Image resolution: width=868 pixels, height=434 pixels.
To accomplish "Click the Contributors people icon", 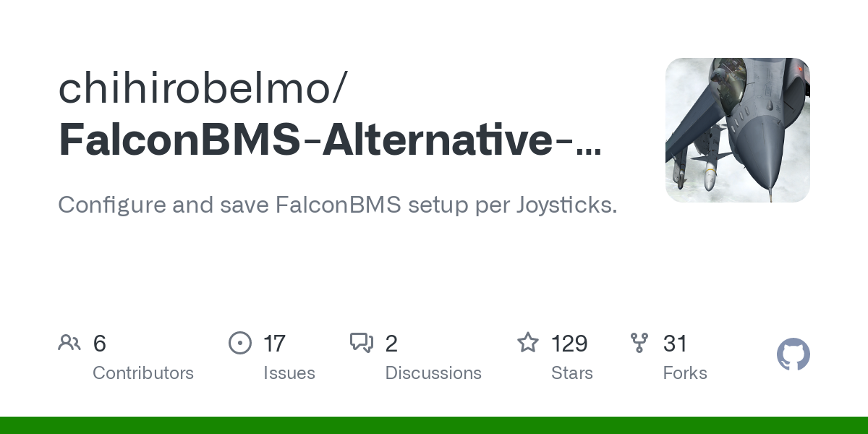I will click(x=69, y=343).
